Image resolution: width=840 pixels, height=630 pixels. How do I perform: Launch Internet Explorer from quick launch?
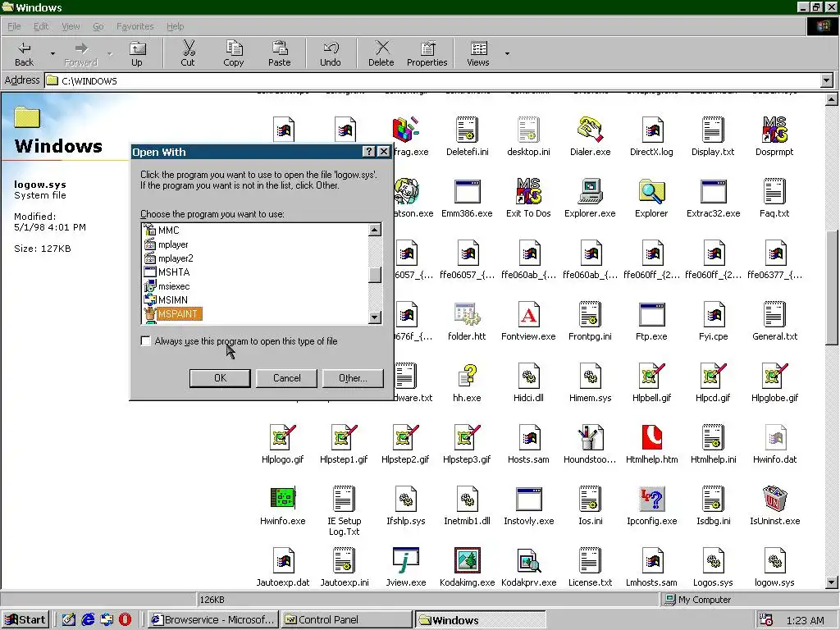(88, 620)
